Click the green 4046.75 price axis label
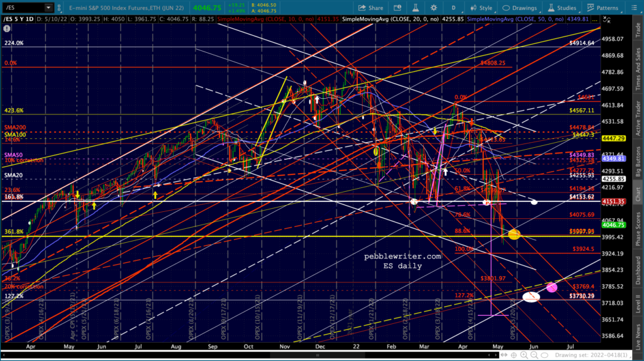 coord(614,225)
